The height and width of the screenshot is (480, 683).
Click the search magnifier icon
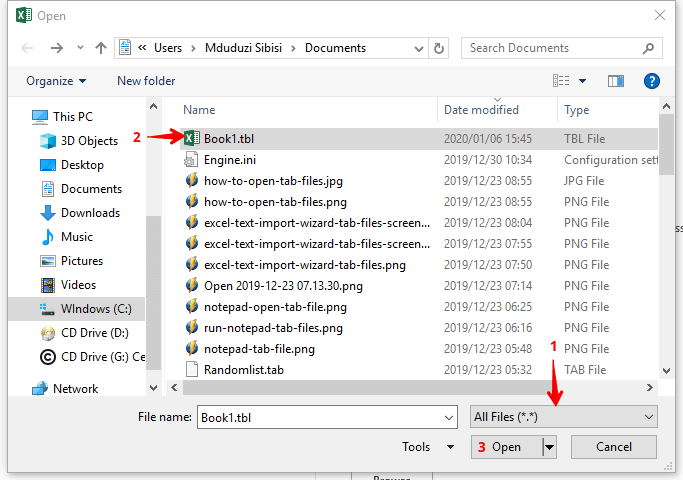point(648,48)
